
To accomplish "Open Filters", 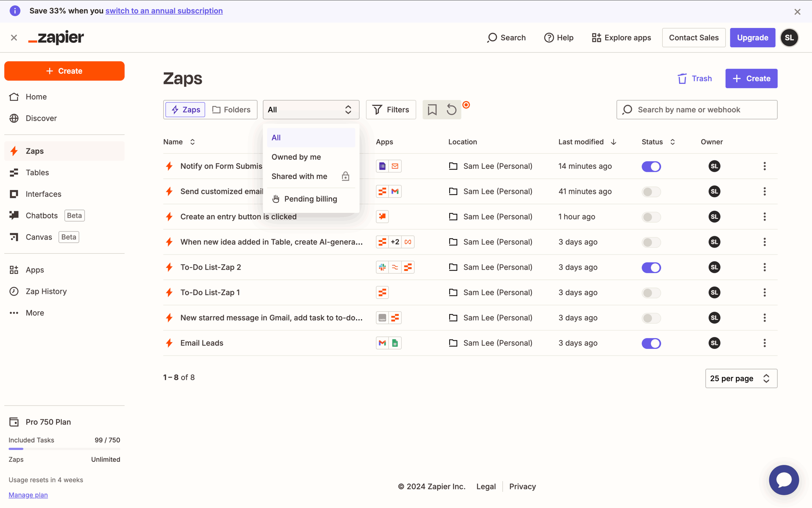I will (391, 110).
